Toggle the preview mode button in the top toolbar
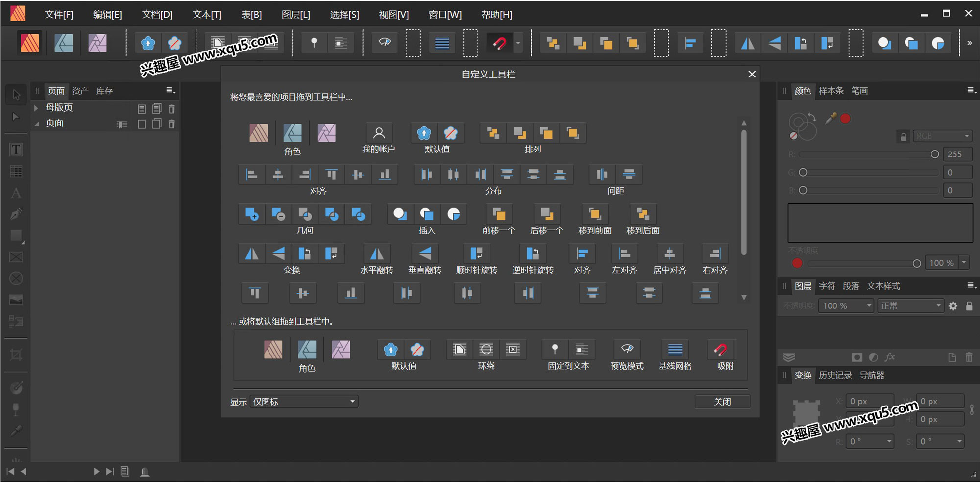The width and height of the screenshot is (980, 482). (385, 43)
